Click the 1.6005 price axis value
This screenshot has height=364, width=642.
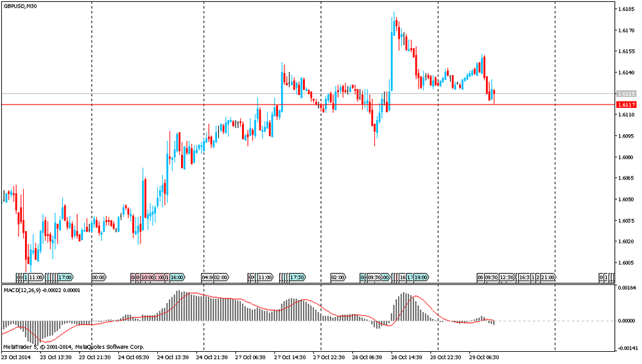pos(627,263)
